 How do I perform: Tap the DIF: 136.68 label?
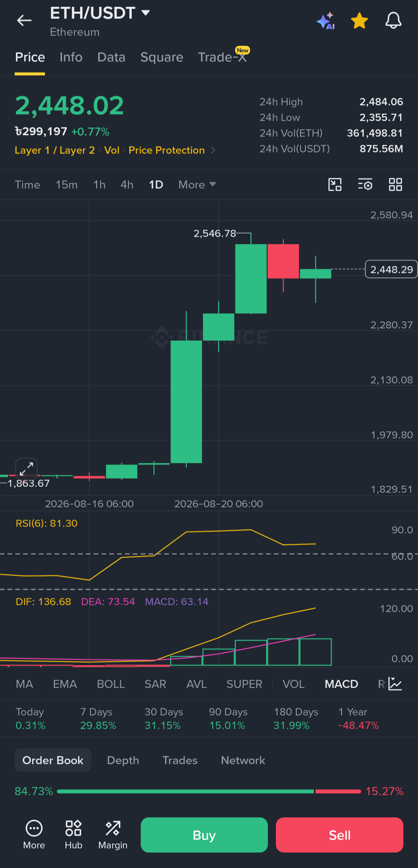tap(43, 602)
